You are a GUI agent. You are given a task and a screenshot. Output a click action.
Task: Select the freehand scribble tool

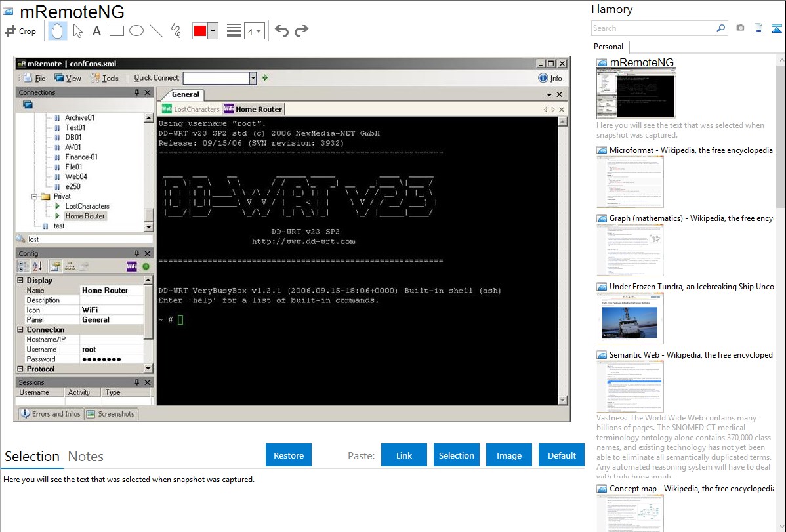pyautogui.click(x=175, y=31)
